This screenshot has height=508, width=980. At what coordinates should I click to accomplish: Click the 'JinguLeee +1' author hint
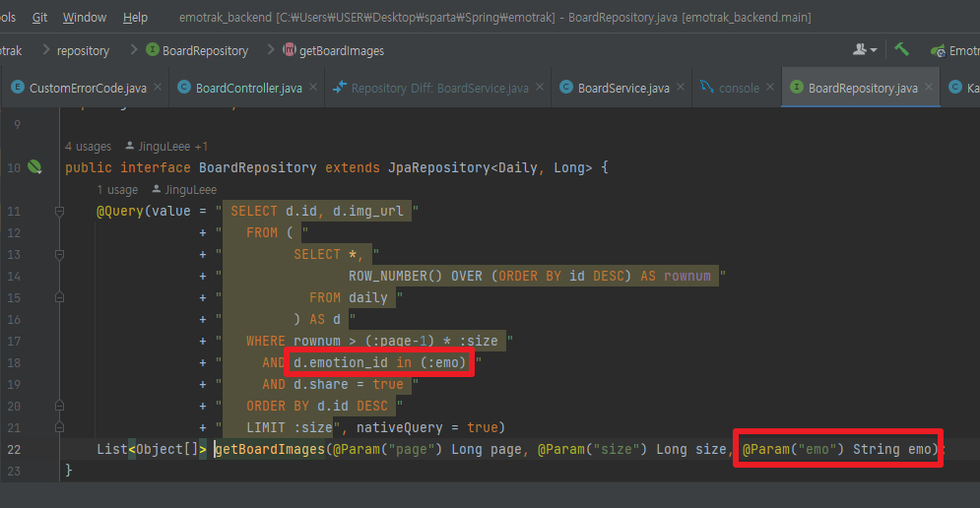tap(166, 147)
